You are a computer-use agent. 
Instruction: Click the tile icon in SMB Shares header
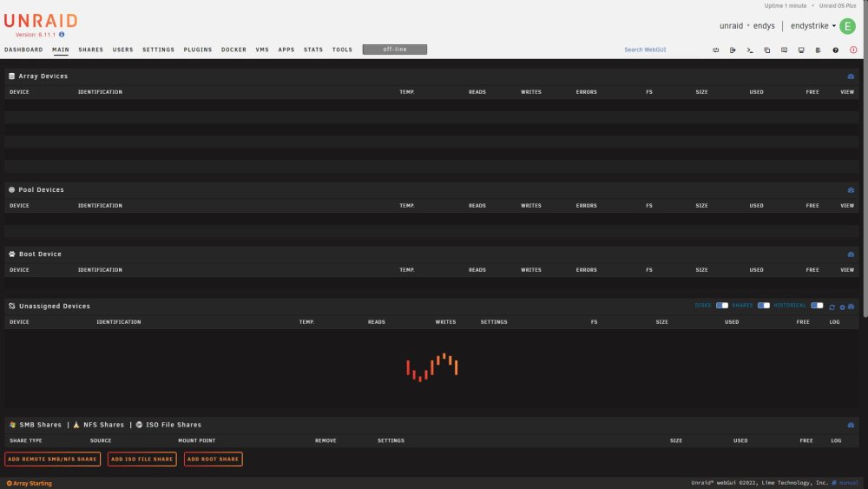pyautogui.click(x=851, y=425)
